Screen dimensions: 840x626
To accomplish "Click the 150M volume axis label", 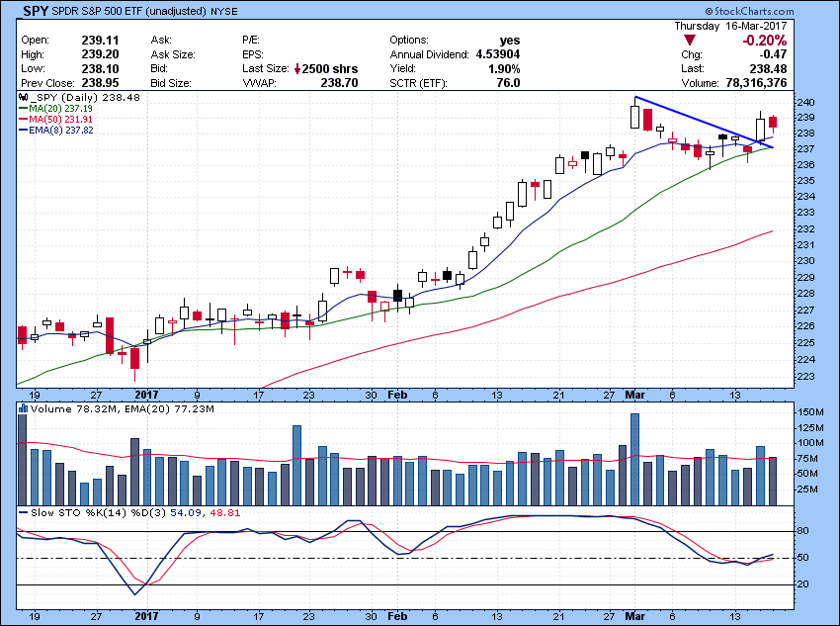I will click(x=811, y=412).
